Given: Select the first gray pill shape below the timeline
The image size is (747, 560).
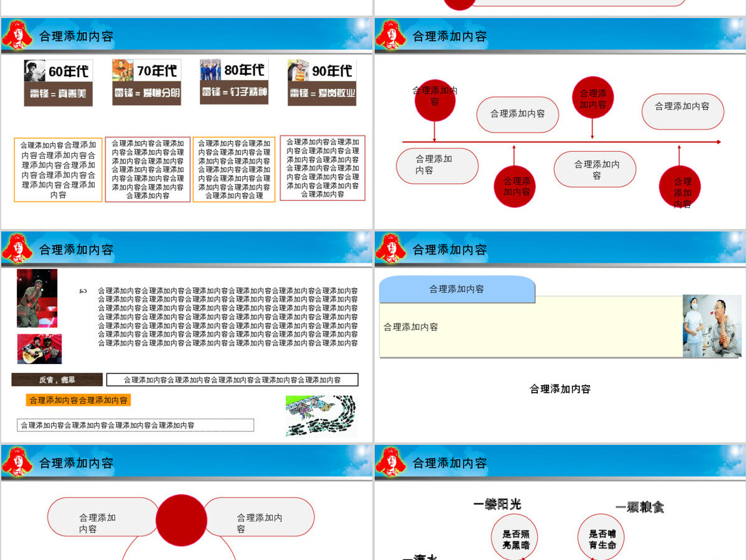Looking at the screenshot, I should coord(437,166).
